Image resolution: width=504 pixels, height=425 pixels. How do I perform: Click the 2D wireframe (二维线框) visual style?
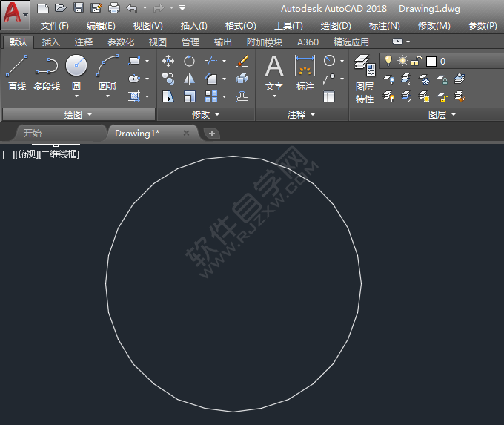[x=59, y=154]
